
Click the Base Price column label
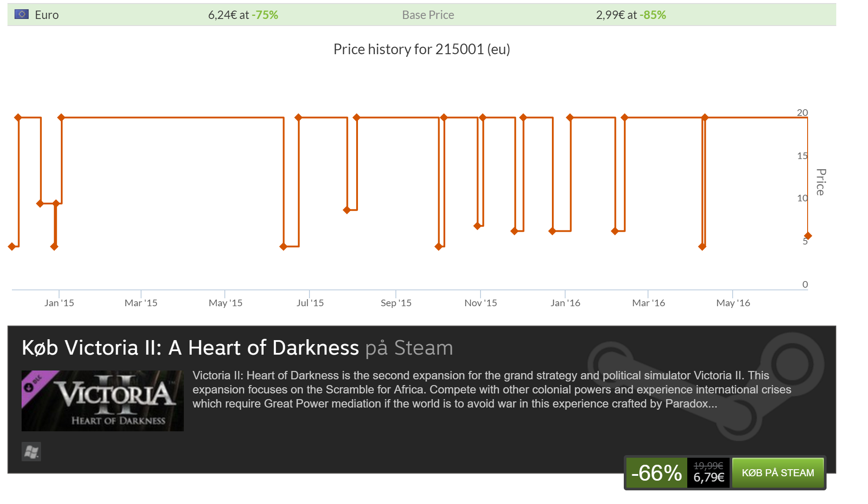pyautogui.click(x=428, y=15)
